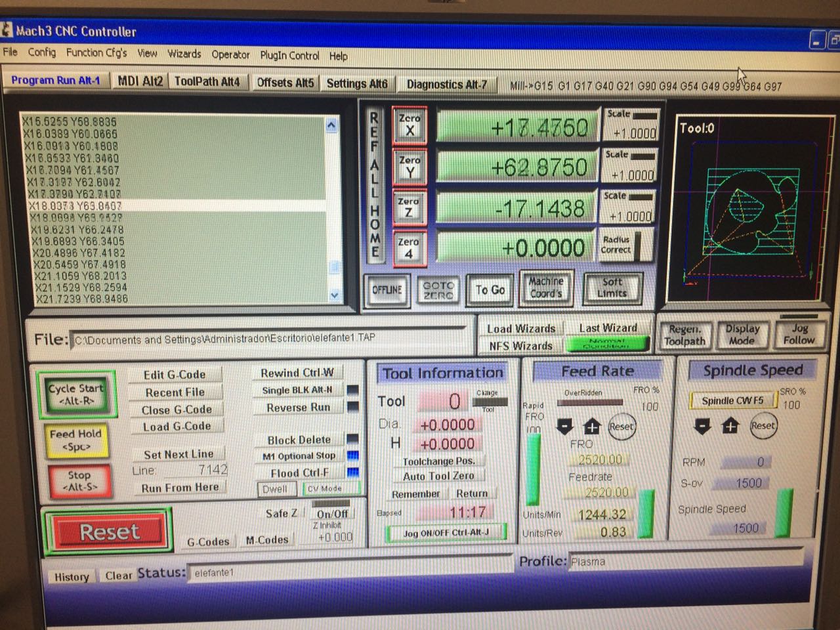
Task: Click Jog Follow button
Action: click(798, 333)
